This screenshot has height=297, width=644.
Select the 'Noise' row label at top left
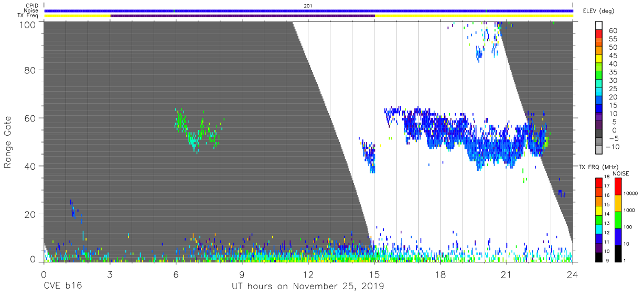31,10
